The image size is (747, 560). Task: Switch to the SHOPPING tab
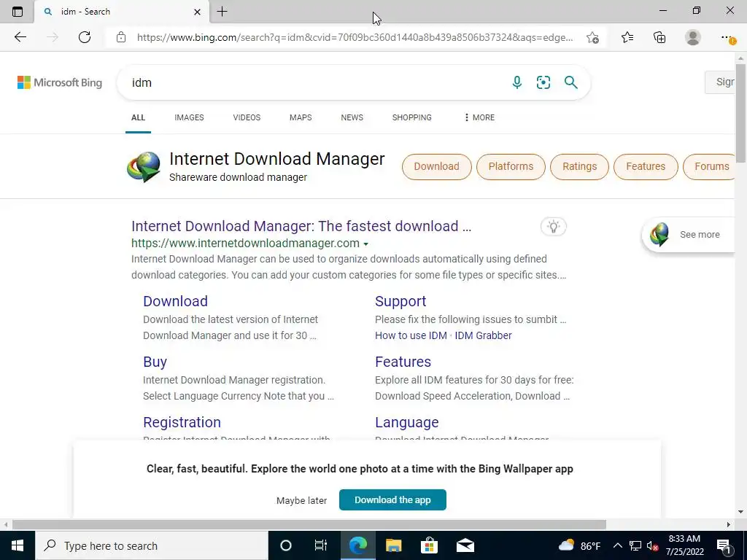pos(412,117)
